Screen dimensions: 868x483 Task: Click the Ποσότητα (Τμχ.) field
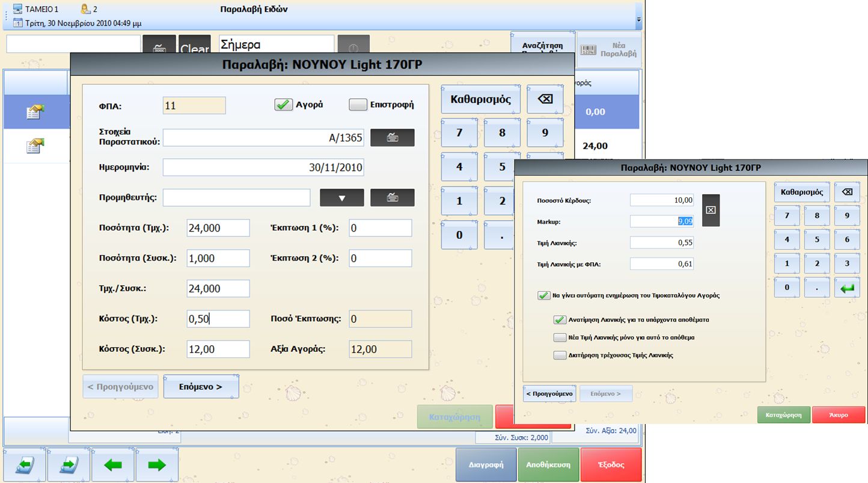(x=218, y=228)
